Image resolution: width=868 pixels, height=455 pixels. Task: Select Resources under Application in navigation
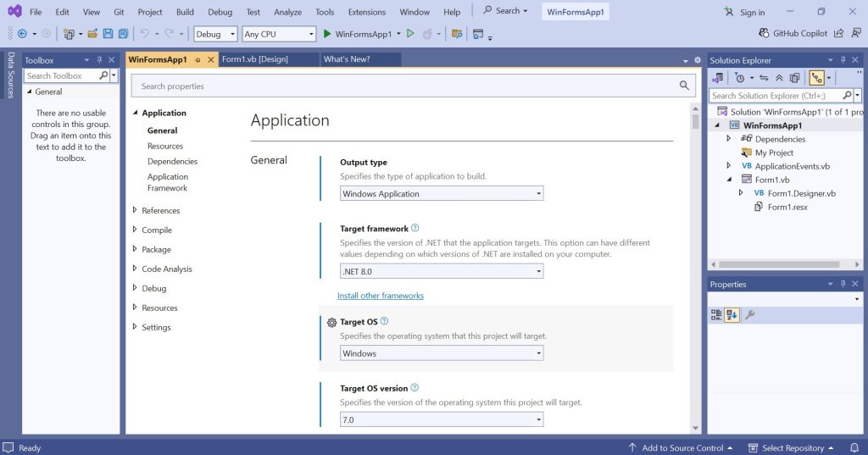pos(165,146)
